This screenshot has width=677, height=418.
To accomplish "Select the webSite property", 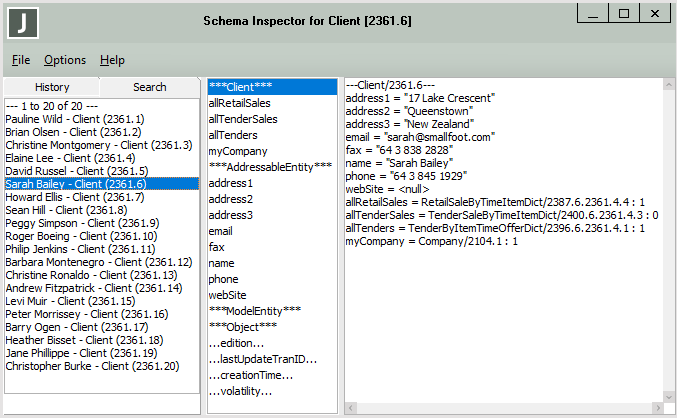I will pyautogui.click(x=229, y=295).
